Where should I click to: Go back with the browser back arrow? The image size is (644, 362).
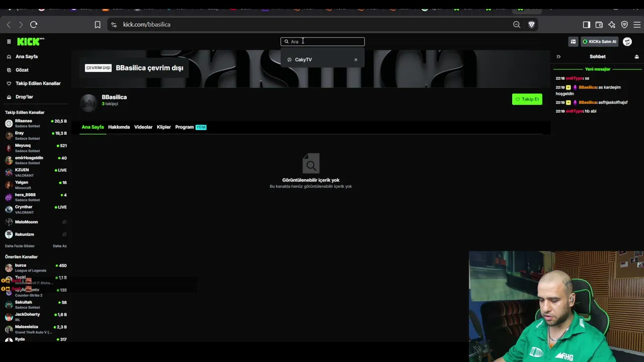click(9, 25)
